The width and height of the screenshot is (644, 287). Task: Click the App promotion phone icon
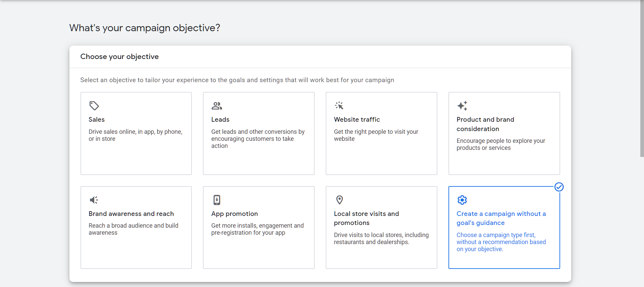coord(217,200)
